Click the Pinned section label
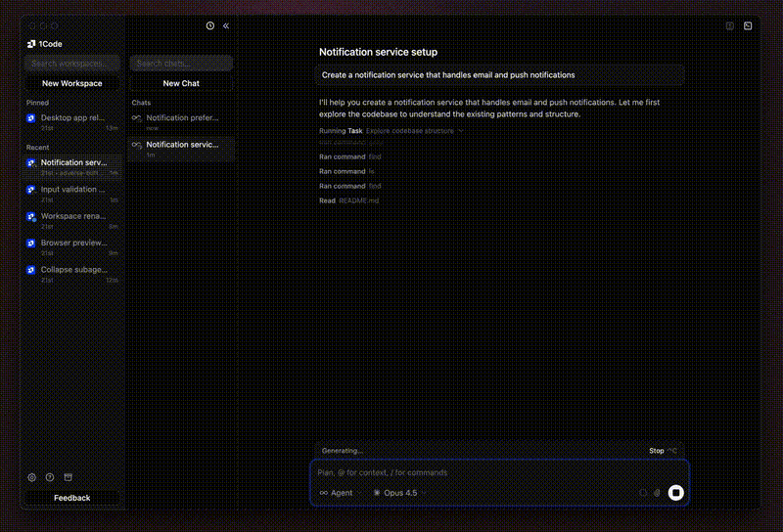783x532 pixels. (37, 103)
